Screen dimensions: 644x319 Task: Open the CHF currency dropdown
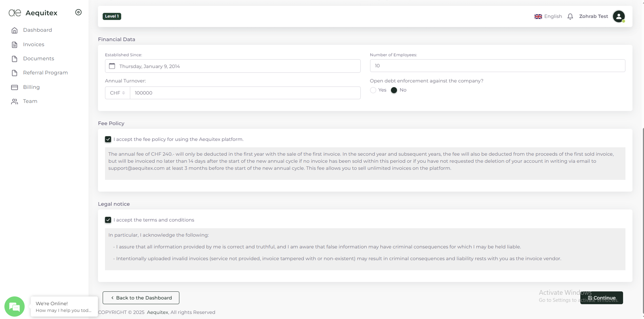pyautogui.click(x=117, y=93)
